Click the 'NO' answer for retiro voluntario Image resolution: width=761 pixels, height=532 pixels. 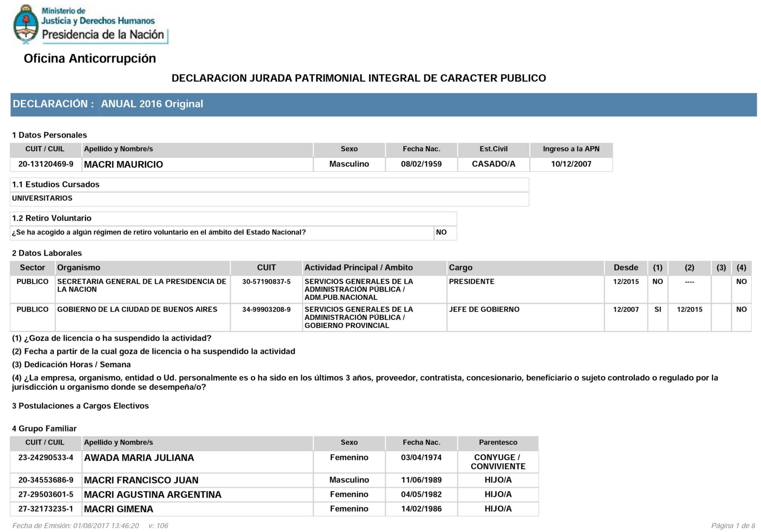click(441, 232)
